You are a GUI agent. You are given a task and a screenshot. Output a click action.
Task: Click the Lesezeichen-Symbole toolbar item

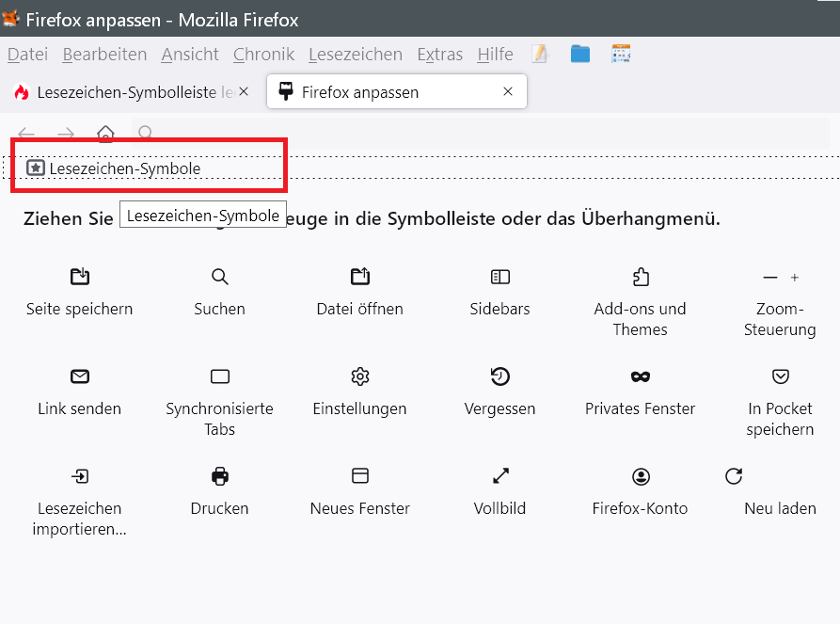click(x=115, y=168)
